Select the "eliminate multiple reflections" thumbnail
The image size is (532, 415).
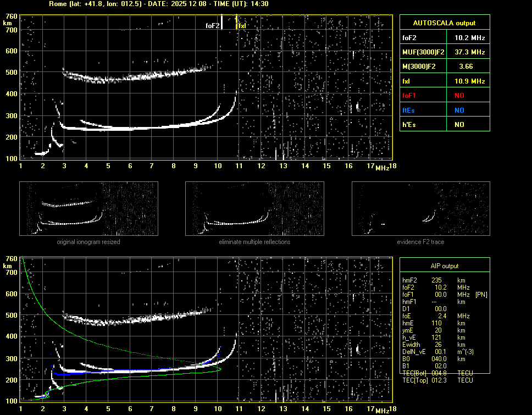click(x=254, y=208)
